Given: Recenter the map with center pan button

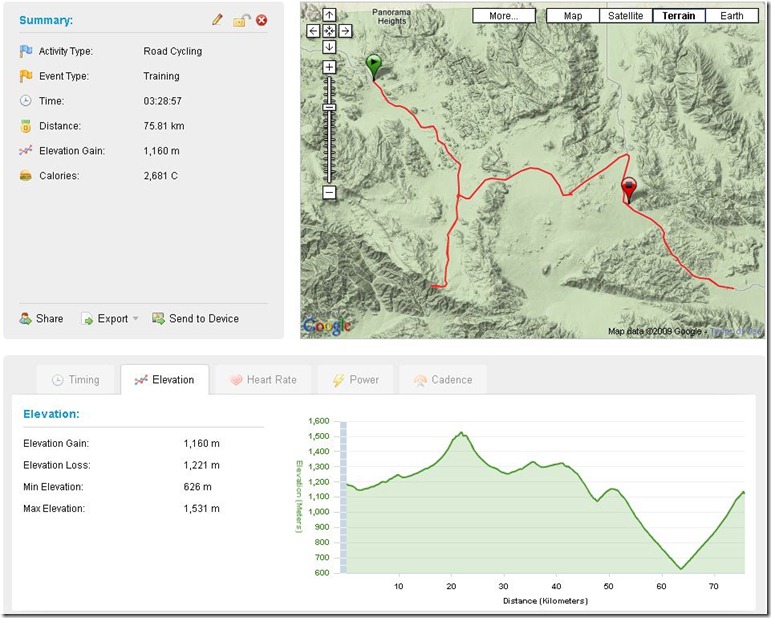Looking at the screenshot, I should [x=329, y=31].
